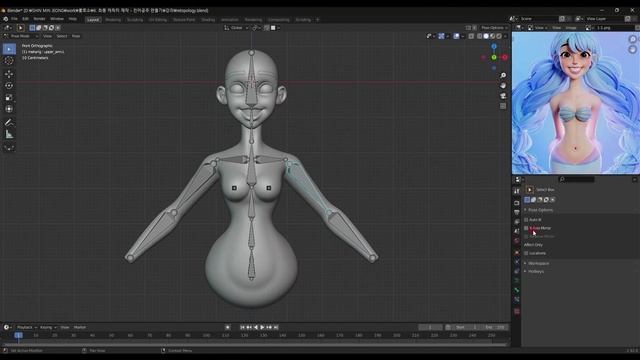This screenshot has height=360, width=640.
Task: Select the Select Box tool in left toolbar
Action: [9, 49]
